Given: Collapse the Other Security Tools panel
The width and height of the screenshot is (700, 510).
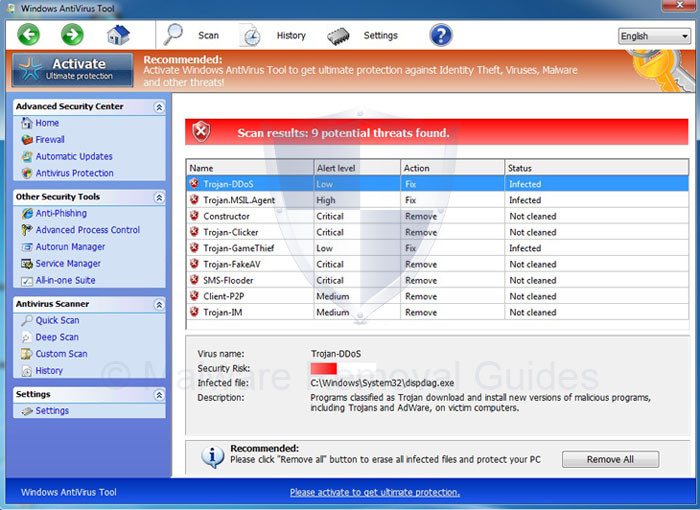Looking at the screenshot, I should [159, 197].
